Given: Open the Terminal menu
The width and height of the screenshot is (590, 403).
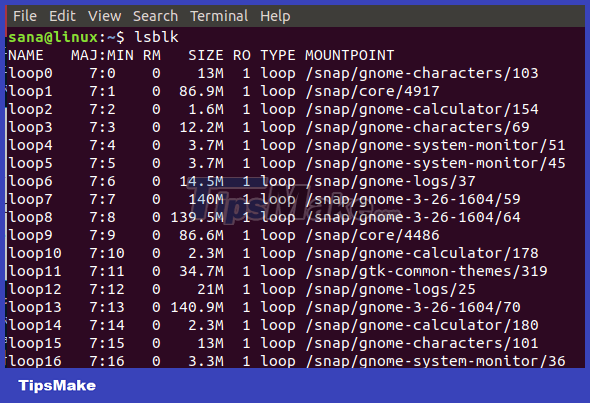Looking at the screenshot, I should click(219, 16).
